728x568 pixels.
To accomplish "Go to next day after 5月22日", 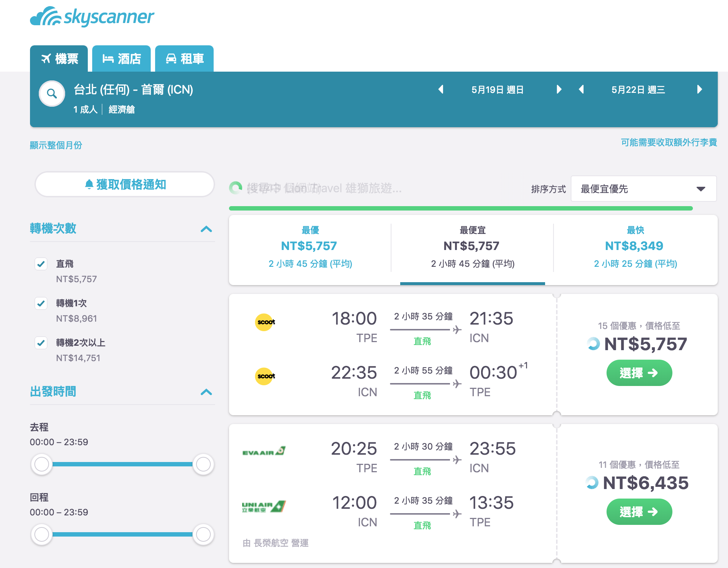I will click(699, 90).
